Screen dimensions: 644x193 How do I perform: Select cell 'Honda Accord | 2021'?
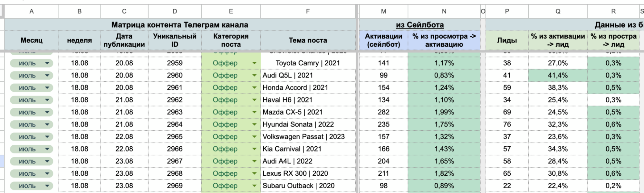308,87
